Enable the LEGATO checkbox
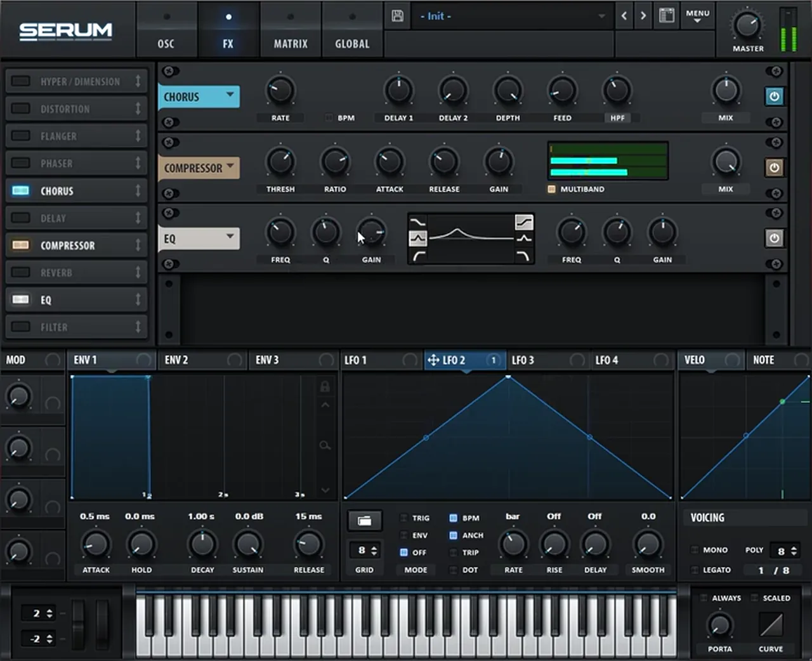Image resolution: width=812 pixels, height=661 pixels. click(695, 570)
